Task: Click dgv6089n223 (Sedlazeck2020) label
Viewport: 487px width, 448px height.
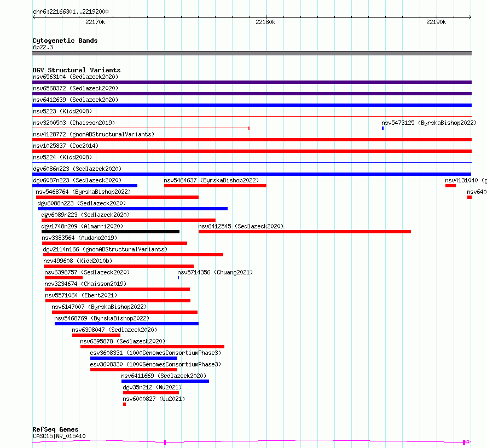Action: (85, 215)
